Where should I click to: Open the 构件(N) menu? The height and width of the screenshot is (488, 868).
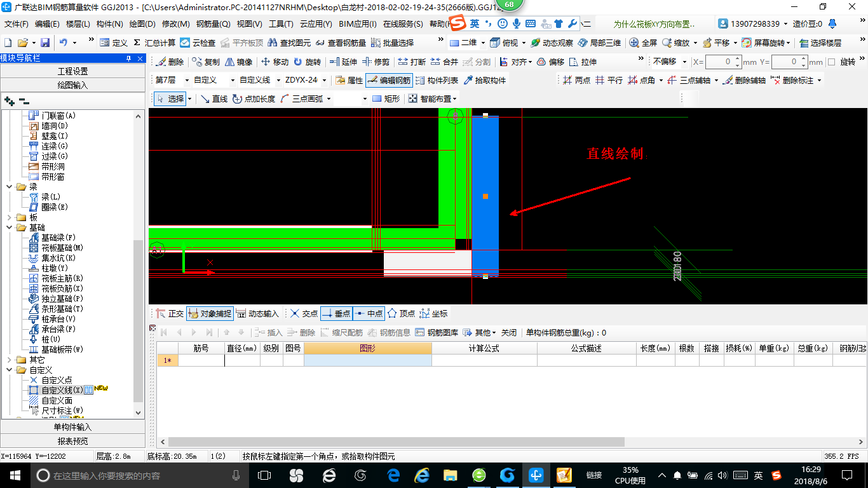[109, 24]
